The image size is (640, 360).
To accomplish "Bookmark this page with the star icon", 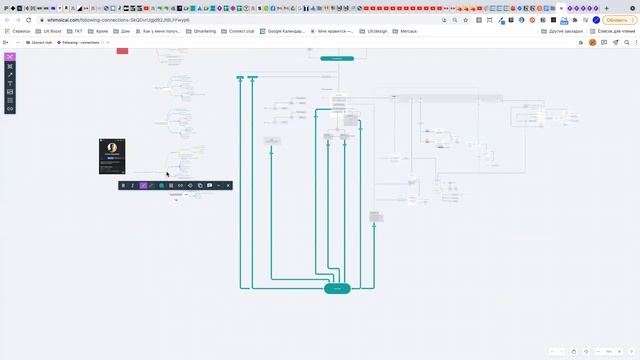I will pos(466,20).
